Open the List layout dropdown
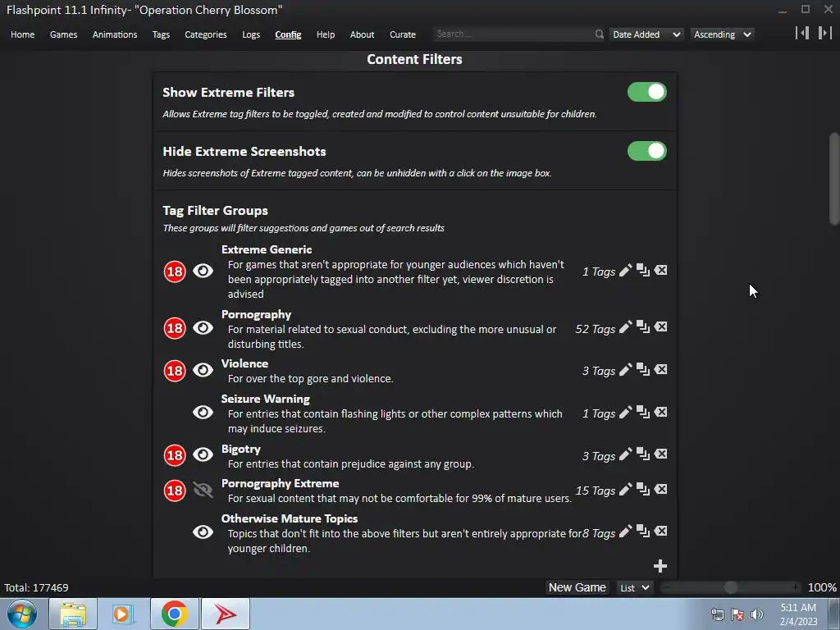Image resolution: width=840 pixels, height=630 pixels. [635, 587]
